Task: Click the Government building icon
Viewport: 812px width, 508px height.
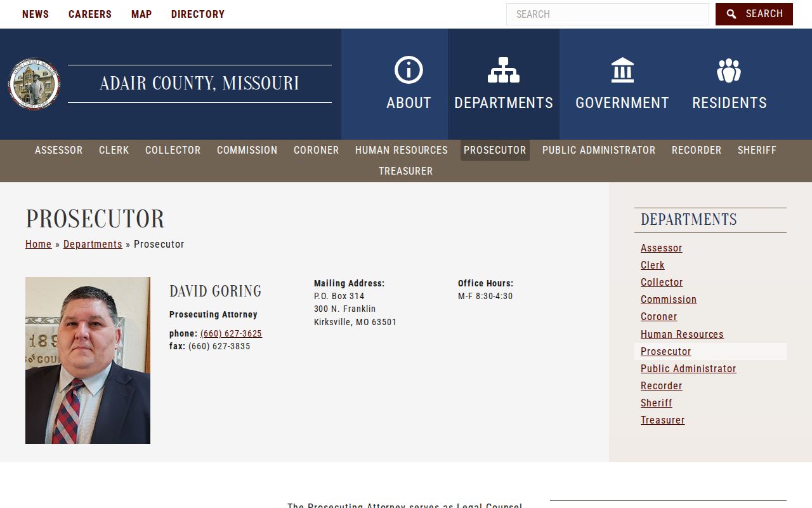Action: click(622, 70)
